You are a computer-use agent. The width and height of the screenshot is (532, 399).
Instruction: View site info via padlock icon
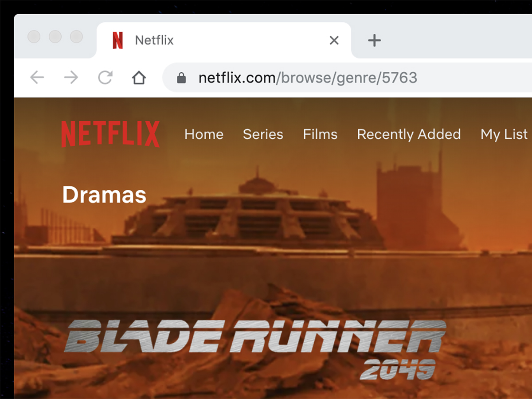click(x=181, y=78)
